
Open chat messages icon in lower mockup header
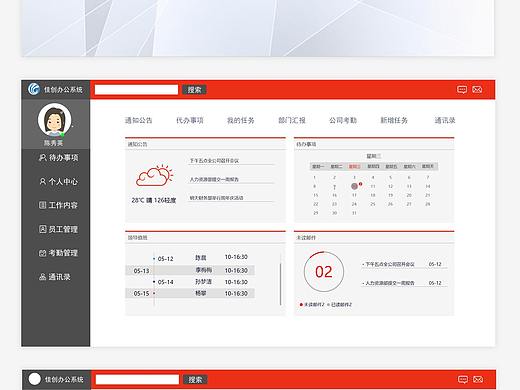pos(463,379)
